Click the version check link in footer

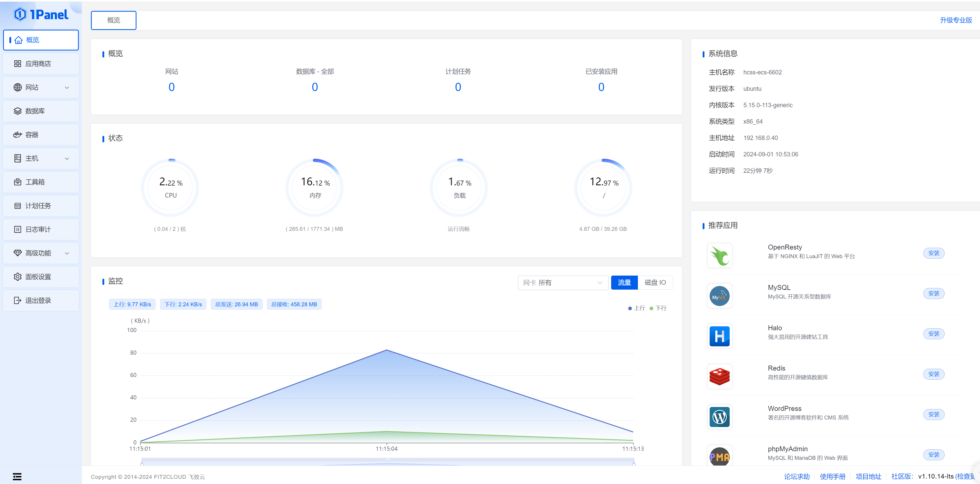click(x=965, y=476)
